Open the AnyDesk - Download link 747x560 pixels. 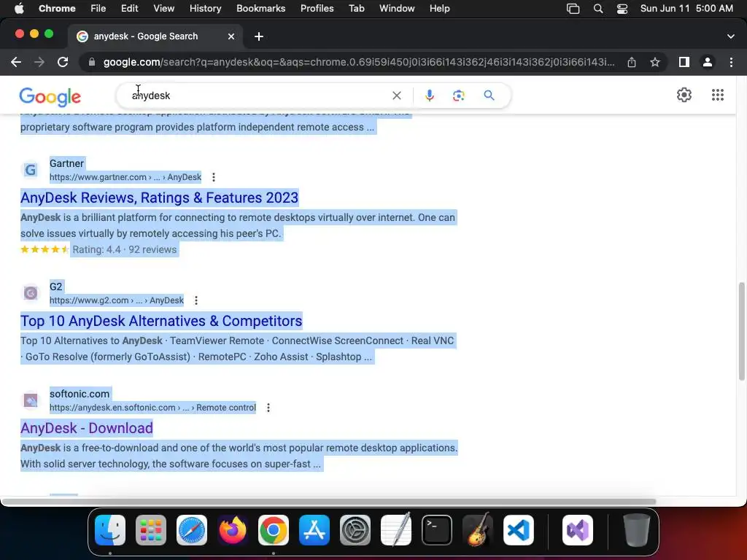coord(87,428)
